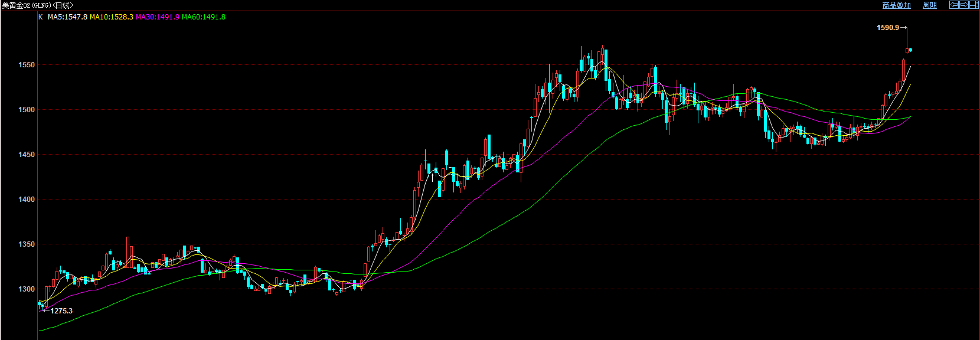Select the magenta MA30:1491.9 label

(x=158, y=17)
